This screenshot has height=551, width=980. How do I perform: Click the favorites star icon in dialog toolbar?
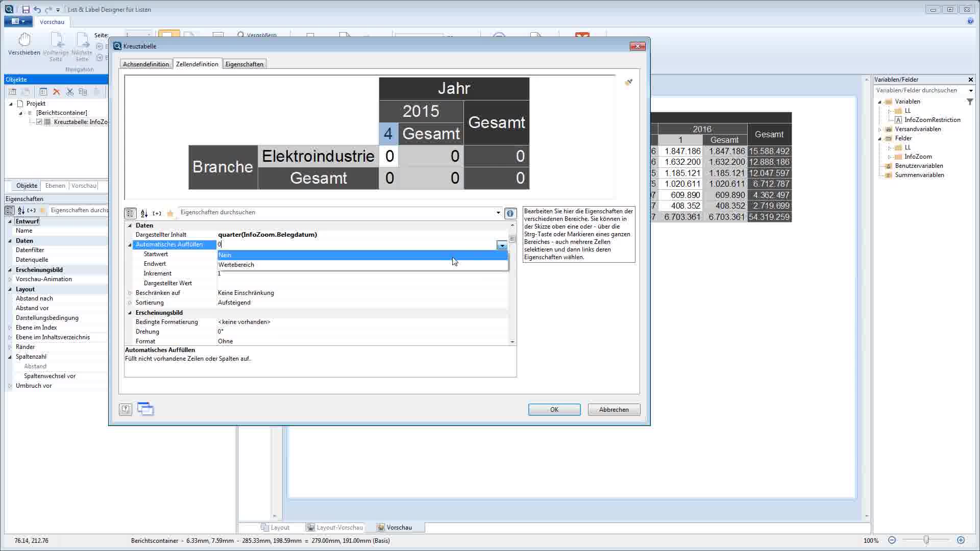tap(170, 213)
